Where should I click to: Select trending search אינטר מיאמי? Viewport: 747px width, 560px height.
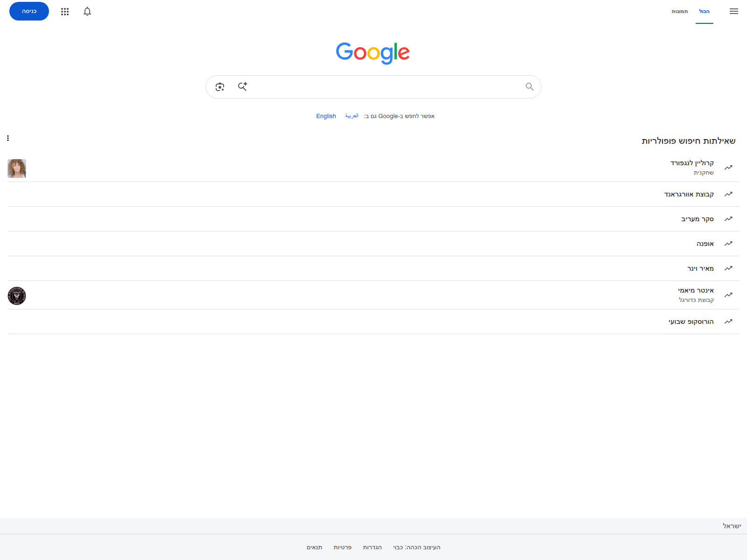tap(373, 295)
